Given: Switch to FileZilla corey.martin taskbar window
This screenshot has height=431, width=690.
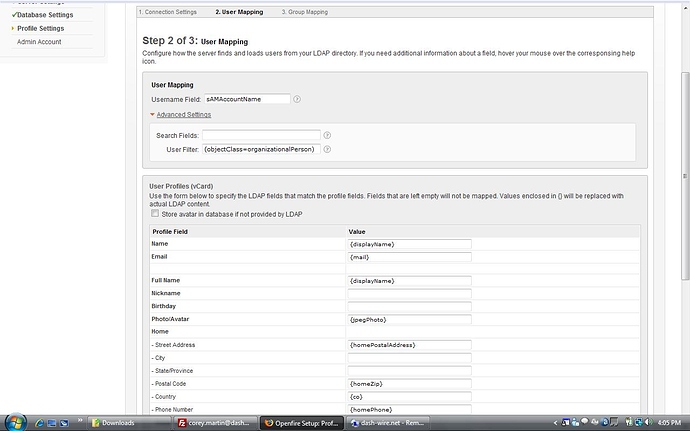Looking at the screenshot, I should pyautogui.click(x=216, y=423).
